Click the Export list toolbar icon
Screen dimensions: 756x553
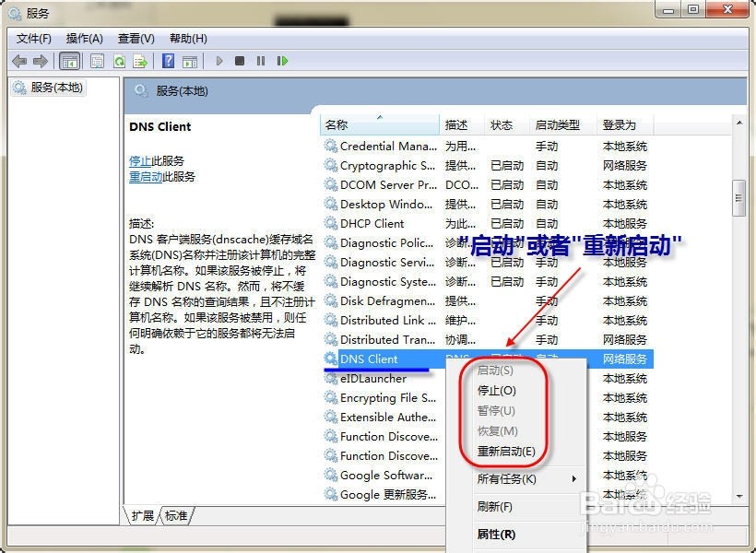point(140,61)
